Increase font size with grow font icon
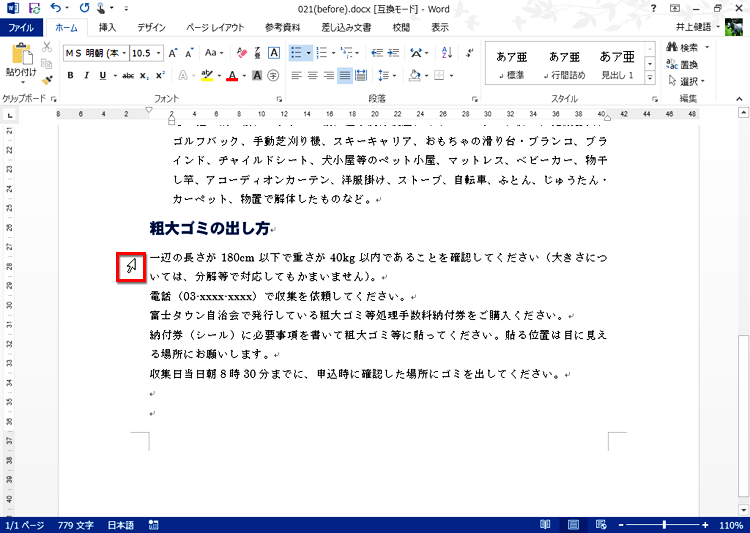This screenshot has height=533, width=750. point(173,53)
